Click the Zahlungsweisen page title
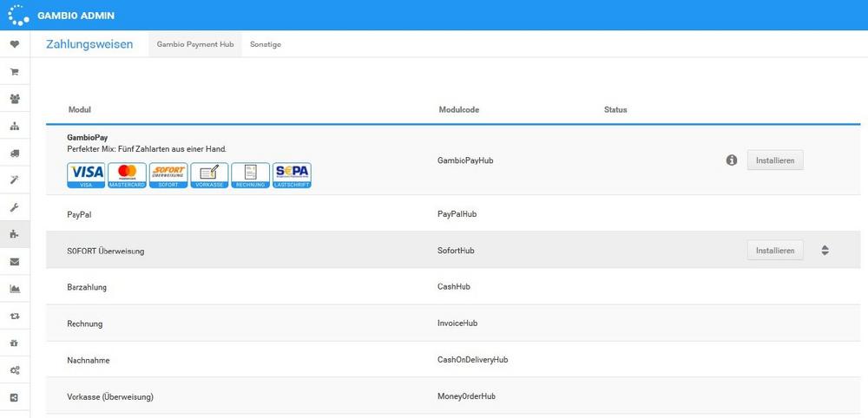The width and height of the screenshot is (868, 418). (x=89, y=44)
